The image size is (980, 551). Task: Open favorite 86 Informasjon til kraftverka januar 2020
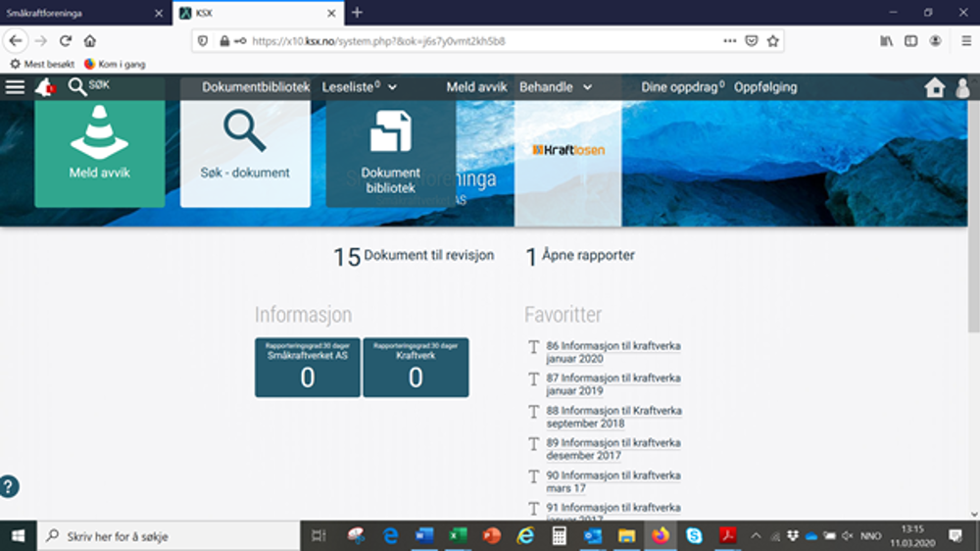[x=612, y=352]
